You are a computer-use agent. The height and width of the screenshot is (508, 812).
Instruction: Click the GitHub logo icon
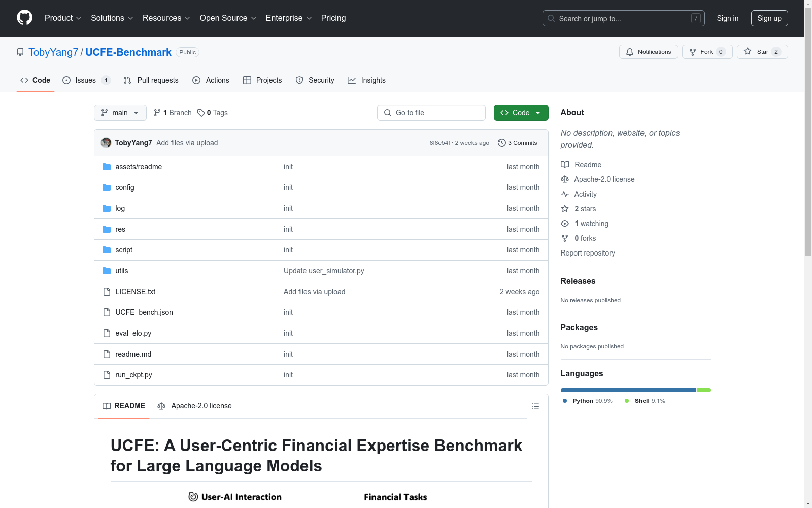pyautogui.click(x=24, y=18)
